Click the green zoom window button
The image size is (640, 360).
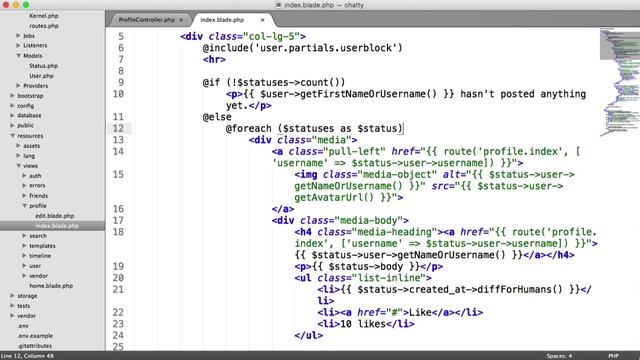(x=26, y=5)
